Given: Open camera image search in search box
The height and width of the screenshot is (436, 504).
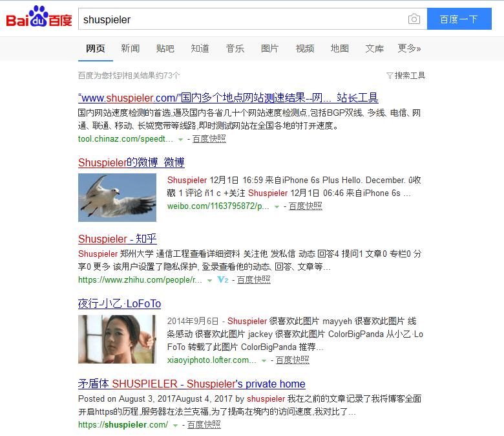Looking at the screenshot, I should (x=414, y=19).
